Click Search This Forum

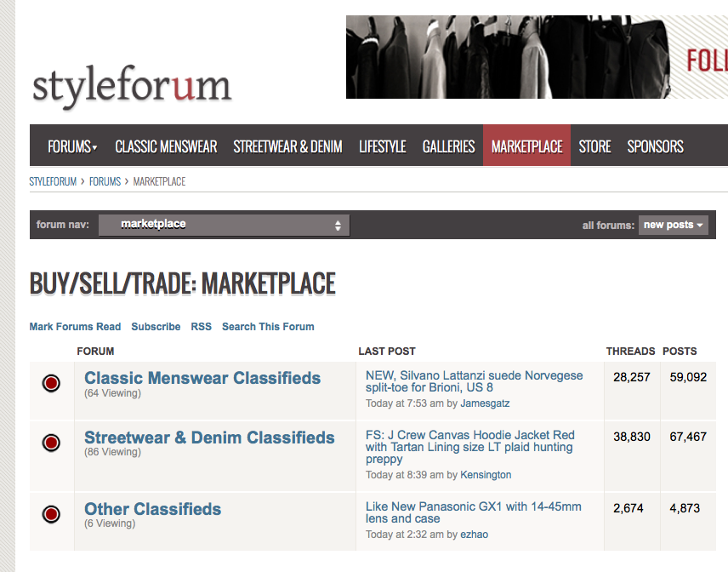(268, 327)
